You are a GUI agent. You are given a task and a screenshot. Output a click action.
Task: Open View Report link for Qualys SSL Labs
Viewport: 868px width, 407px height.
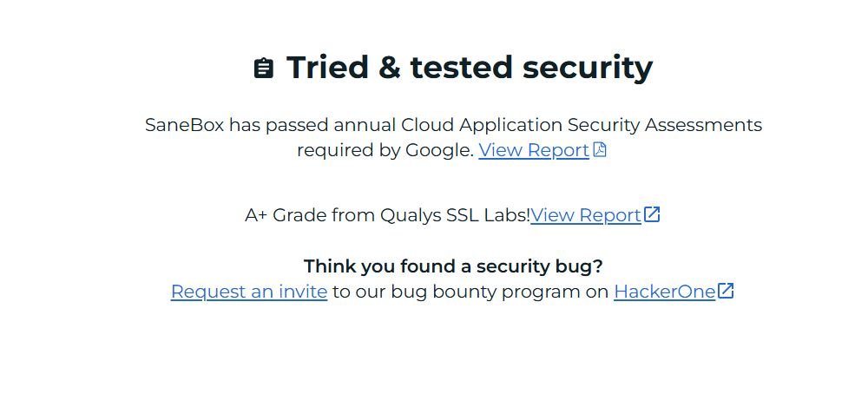[x=586, y=215]
